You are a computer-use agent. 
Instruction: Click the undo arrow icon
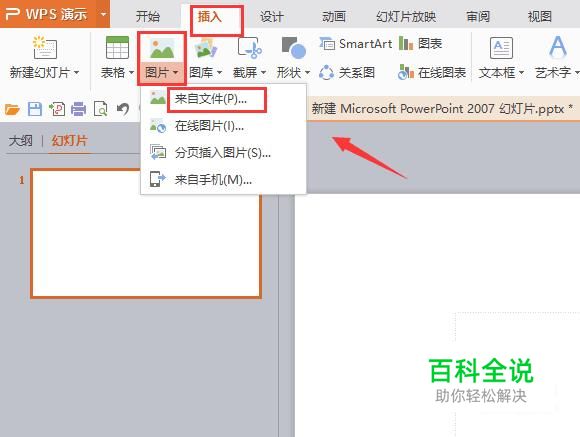click(123, 109)
